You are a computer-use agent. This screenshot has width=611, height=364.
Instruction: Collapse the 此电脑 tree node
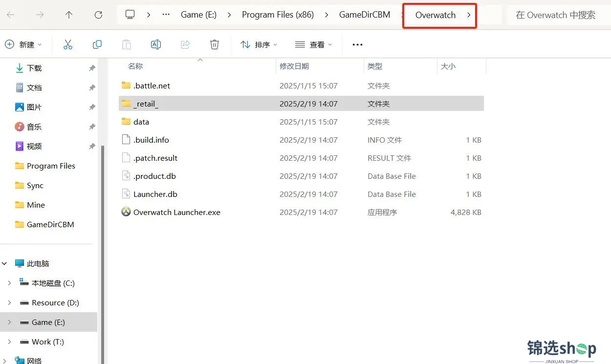point(5,263)
